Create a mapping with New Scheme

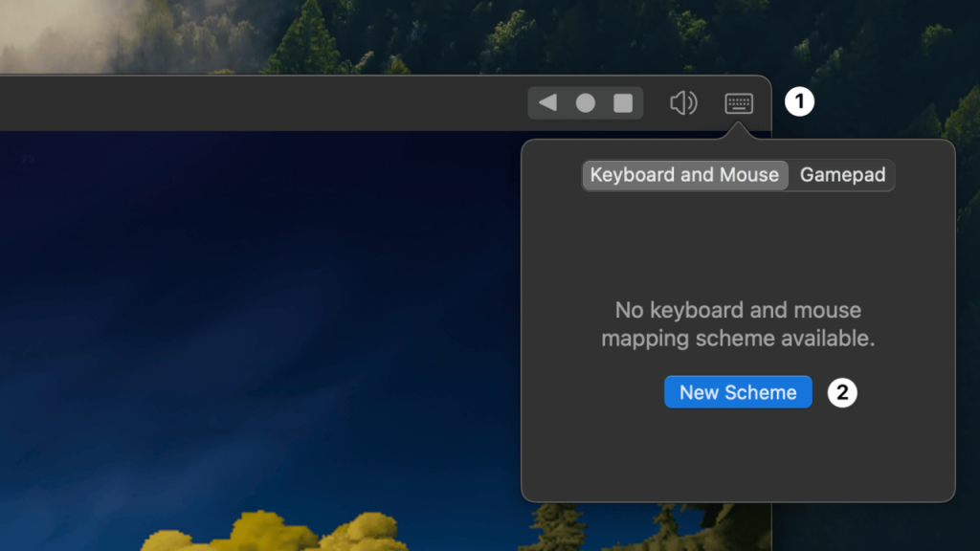tap(738, 392)
